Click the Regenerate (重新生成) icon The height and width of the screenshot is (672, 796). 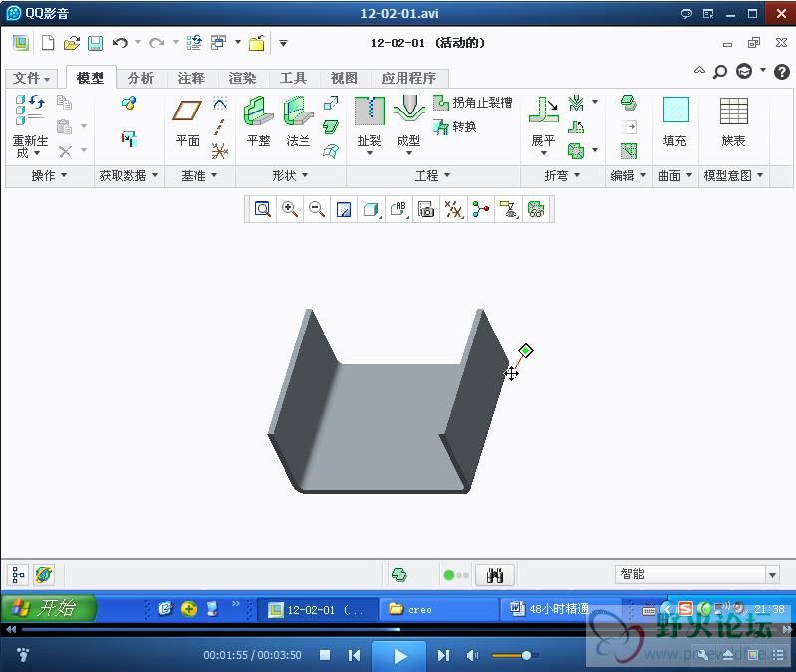coord(30,126)
